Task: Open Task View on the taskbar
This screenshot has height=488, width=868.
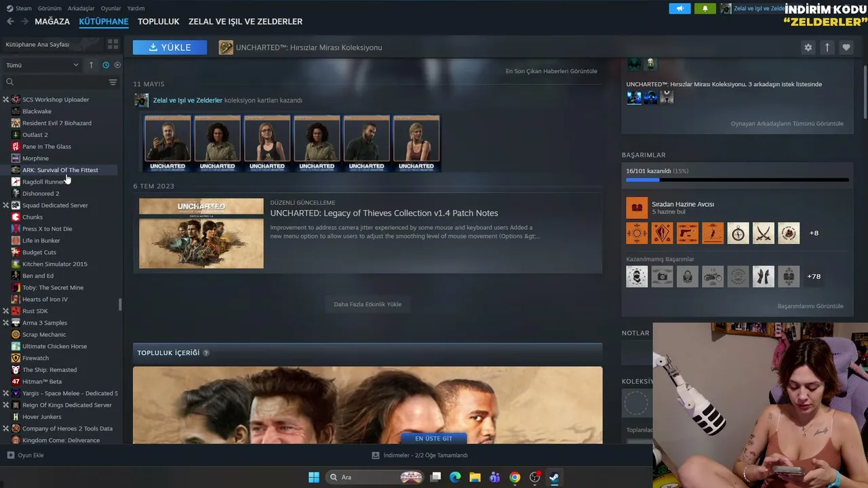Action: click(436, 477)
